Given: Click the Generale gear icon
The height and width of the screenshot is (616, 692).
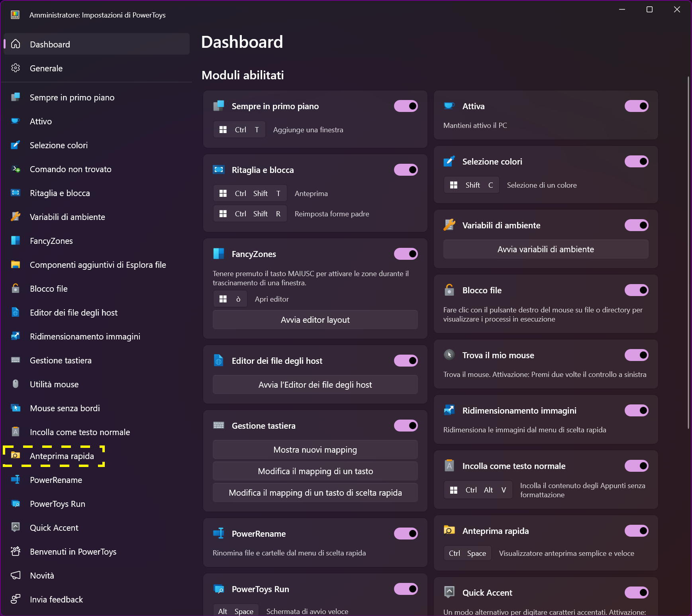Looking at the screenshot, I should [16, 68].
